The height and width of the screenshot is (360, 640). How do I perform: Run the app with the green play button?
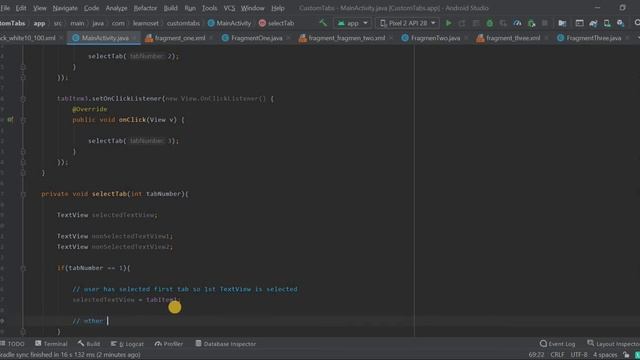449,23
